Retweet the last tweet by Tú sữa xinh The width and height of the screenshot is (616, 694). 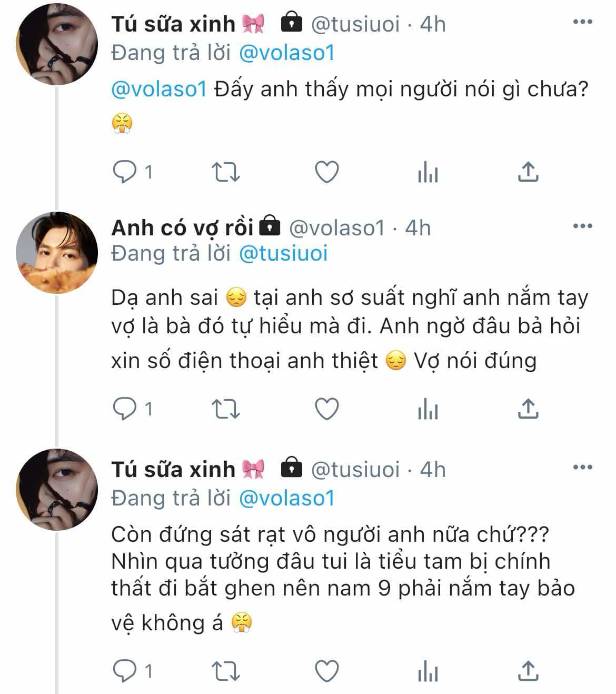click(225, 671)
